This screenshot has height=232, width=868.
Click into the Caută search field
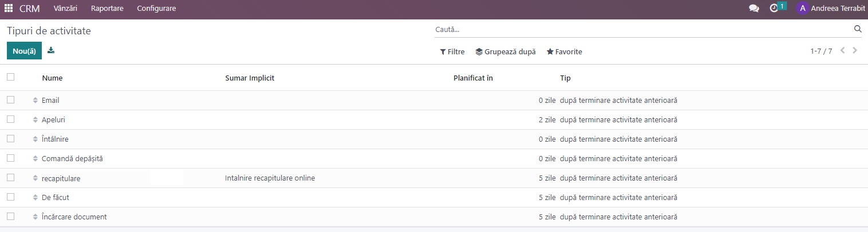click(641, 29)
